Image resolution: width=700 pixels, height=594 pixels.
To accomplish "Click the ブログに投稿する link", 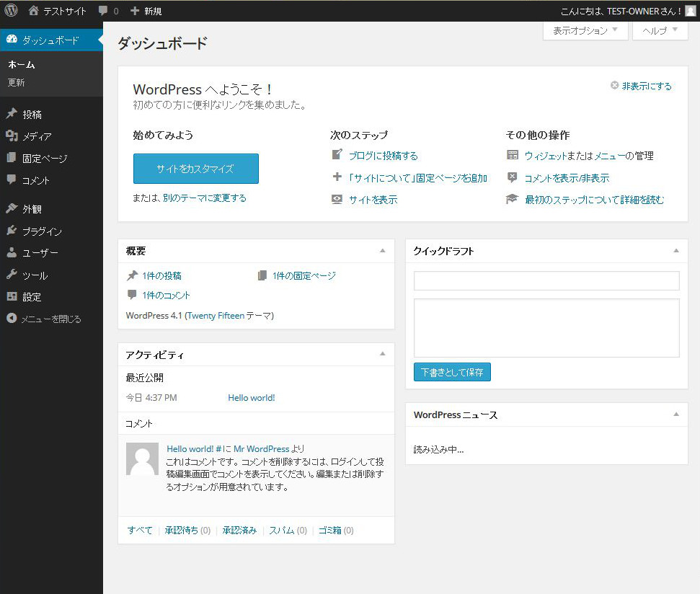I will click(384, 156).
